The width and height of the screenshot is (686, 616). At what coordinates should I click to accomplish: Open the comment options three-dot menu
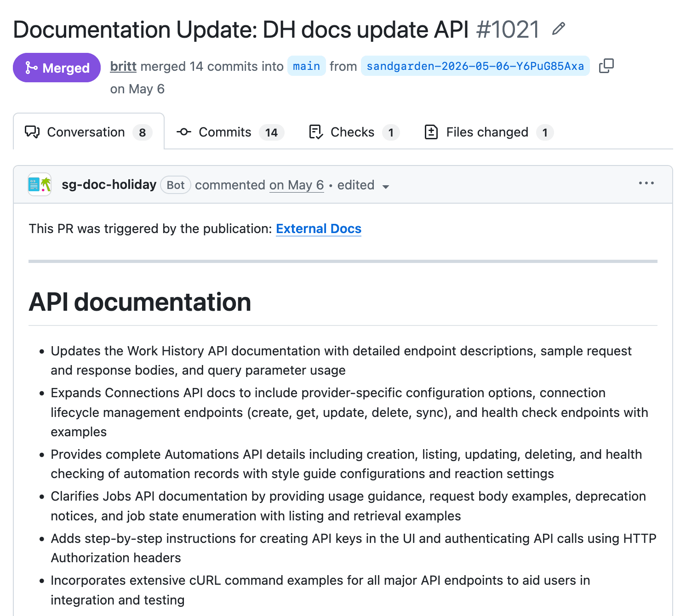646,183
